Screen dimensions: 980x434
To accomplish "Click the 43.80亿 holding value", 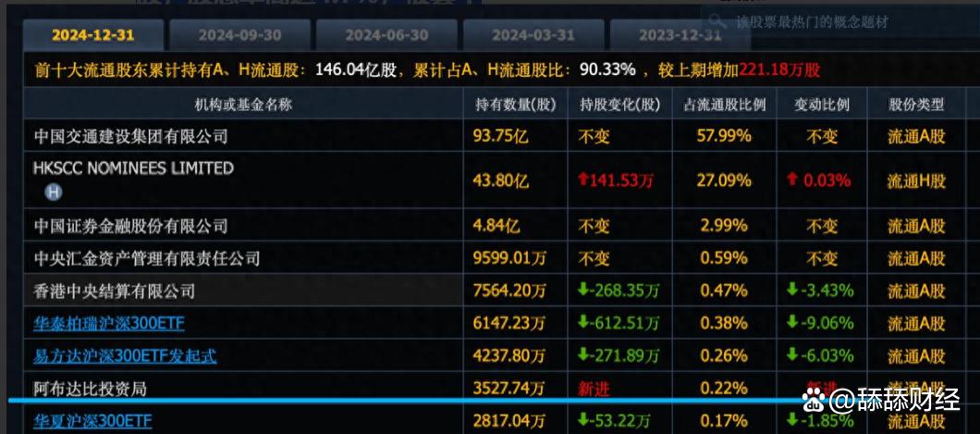I will click(x=500, y=181).
